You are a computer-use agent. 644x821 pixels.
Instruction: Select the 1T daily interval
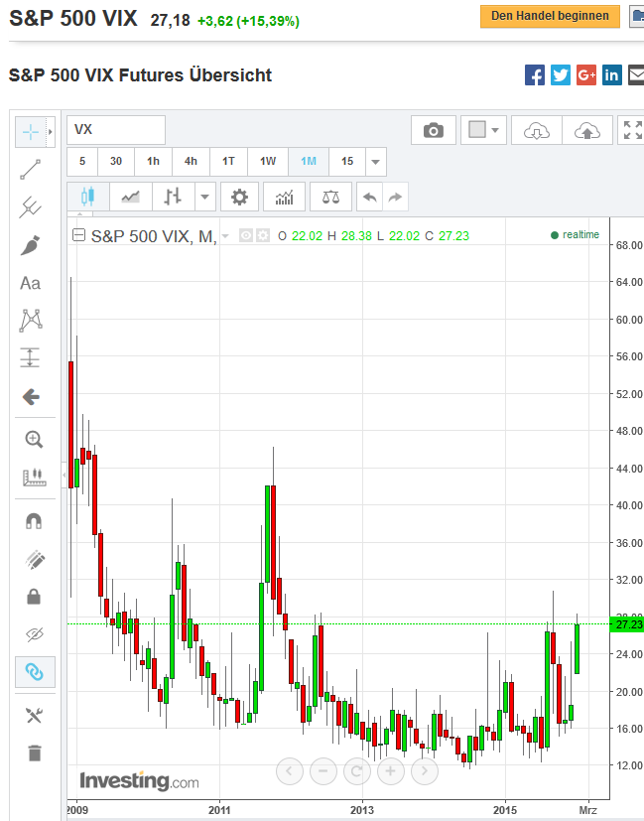(x=228, y=162)
